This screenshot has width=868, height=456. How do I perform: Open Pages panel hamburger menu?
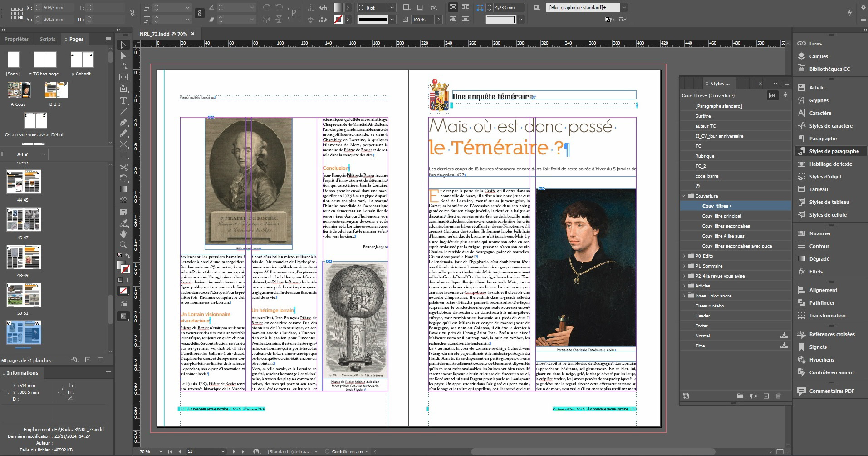click(108, 39)
